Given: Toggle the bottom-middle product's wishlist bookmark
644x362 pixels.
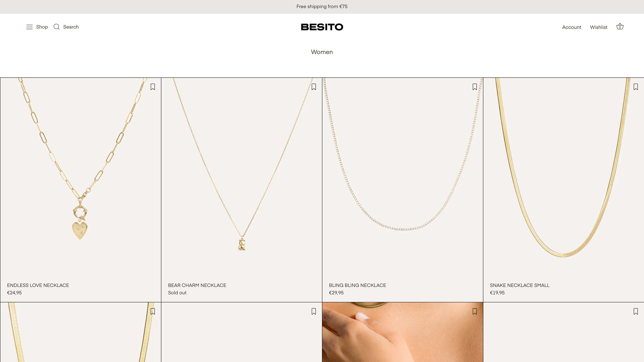Looking at the screenshot, I should click(x=314, y=311).
